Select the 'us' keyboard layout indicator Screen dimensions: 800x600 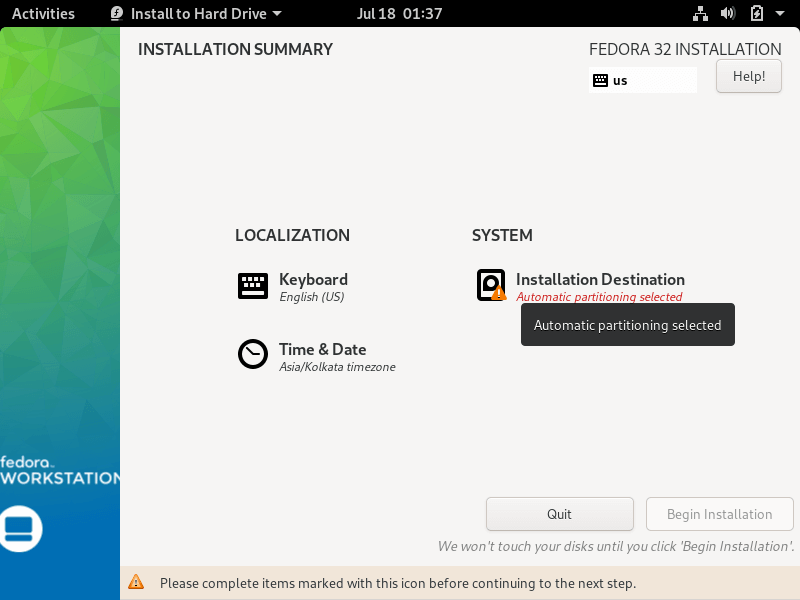pos(642,80)
